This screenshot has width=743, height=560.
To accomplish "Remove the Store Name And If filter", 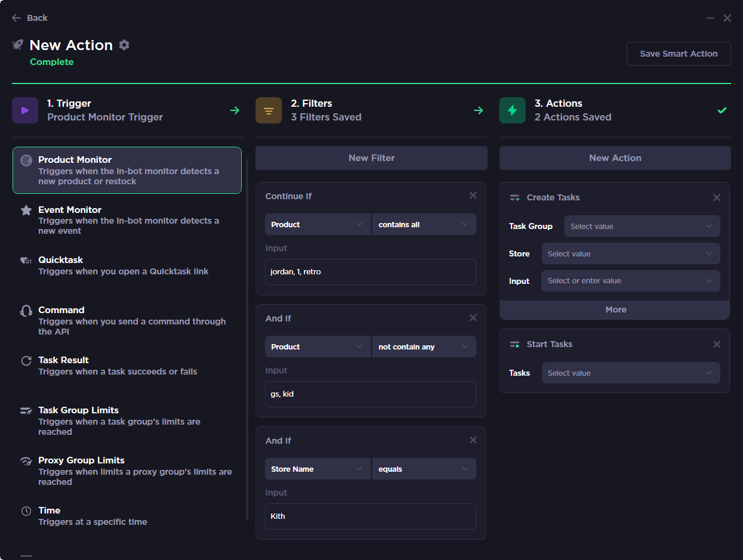I will pos(473,440).
